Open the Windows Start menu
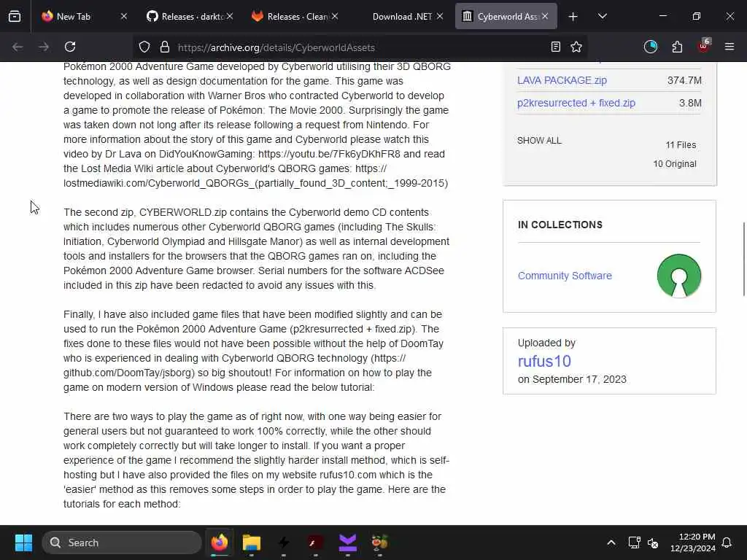The width and height of the screenshot is (747, 560). [23, 542]
